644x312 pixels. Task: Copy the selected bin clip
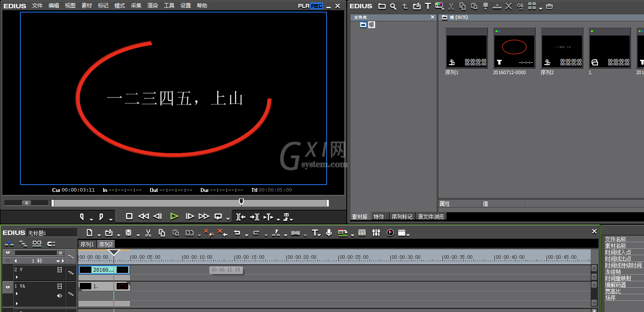(x=462, y=6)
